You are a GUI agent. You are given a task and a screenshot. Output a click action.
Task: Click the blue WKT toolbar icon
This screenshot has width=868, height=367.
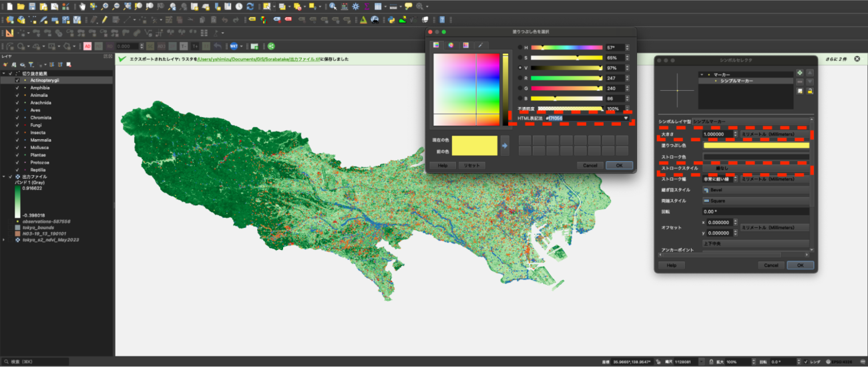coord(234,46)
